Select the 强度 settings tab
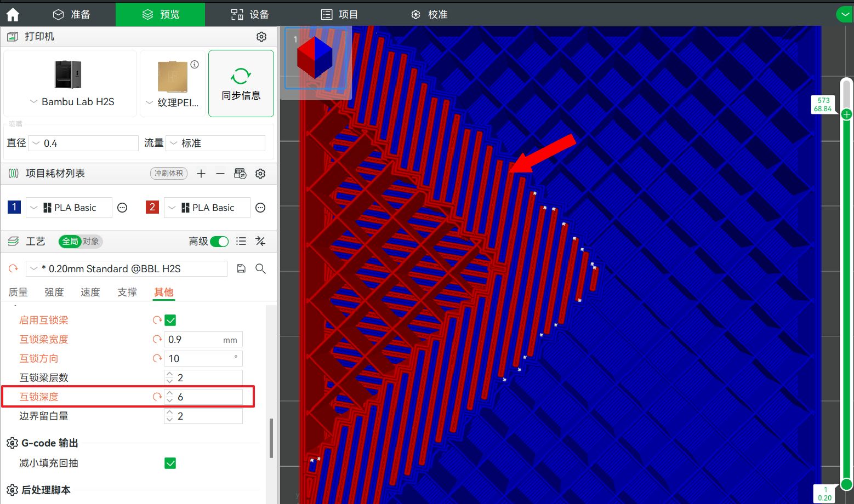This screenshot has height=504, width=854. pyautogui.click(x=54, y=293)
